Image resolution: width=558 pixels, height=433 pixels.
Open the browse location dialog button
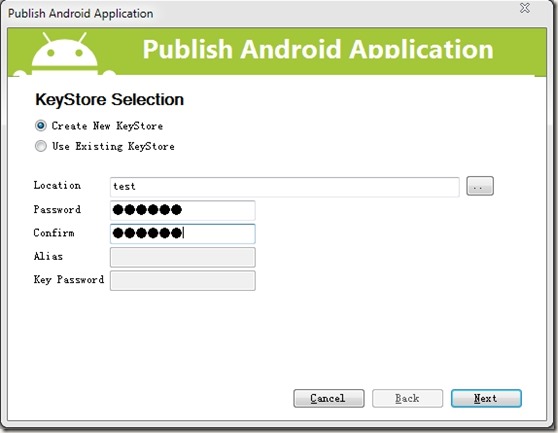480,186
